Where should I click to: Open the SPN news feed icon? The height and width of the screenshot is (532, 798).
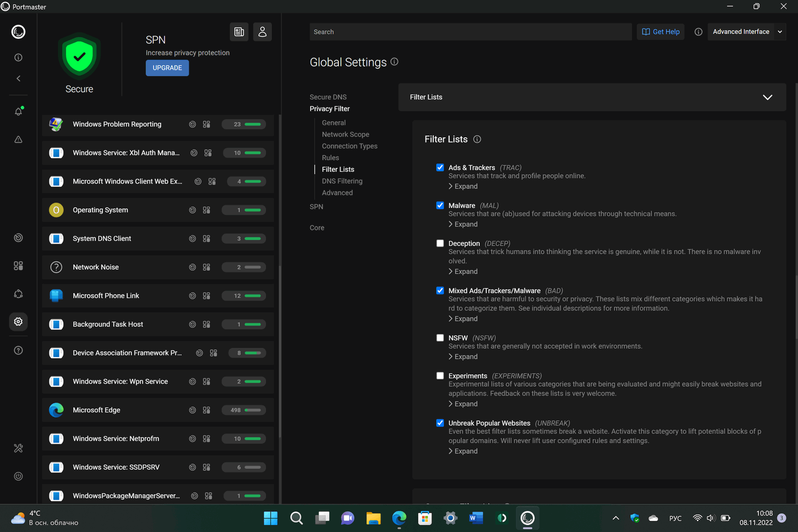pyautogui.click(x=239, y=32)
